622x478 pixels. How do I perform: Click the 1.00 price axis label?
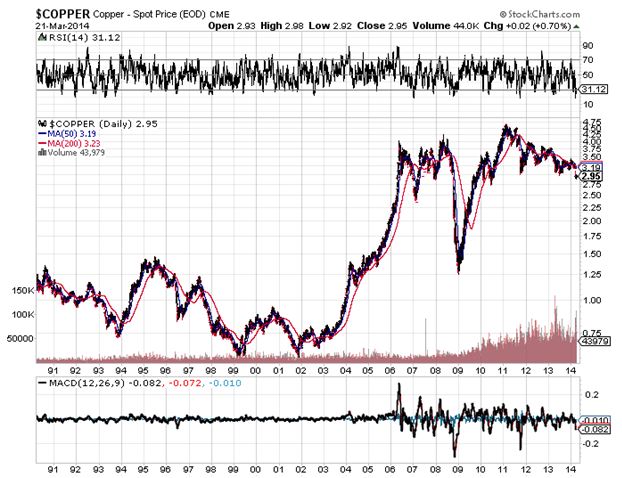(592, 300)
